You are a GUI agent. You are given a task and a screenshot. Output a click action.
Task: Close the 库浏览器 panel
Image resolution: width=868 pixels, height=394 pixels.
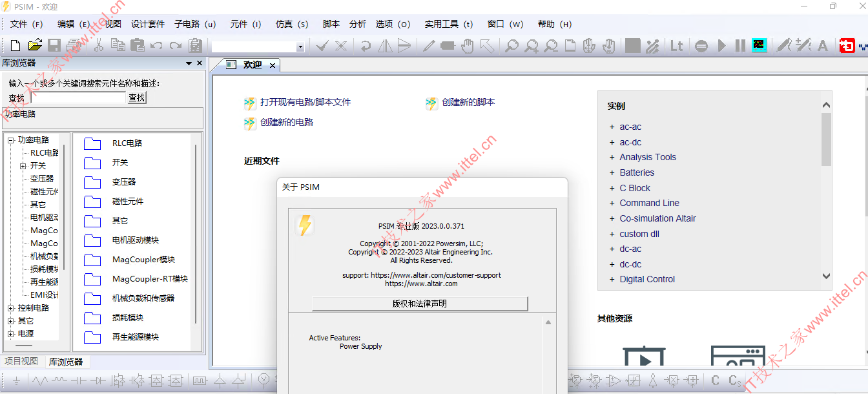click(200, 63)
